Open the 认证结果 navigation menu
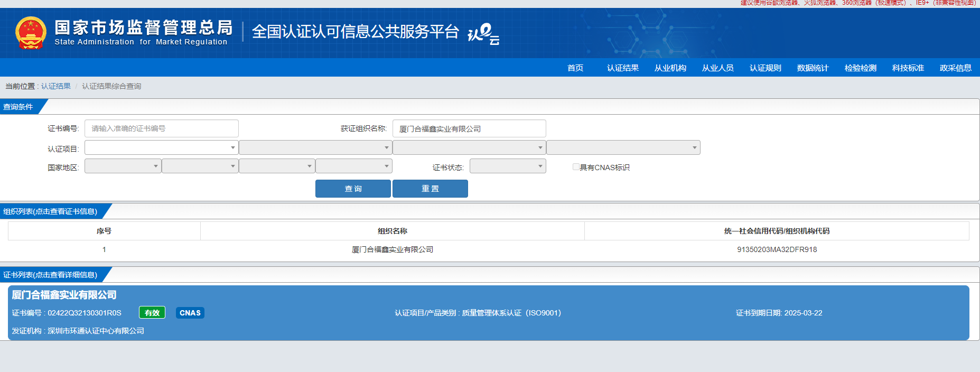Screen dimensions: 980x372 click(x=623, y=68)
